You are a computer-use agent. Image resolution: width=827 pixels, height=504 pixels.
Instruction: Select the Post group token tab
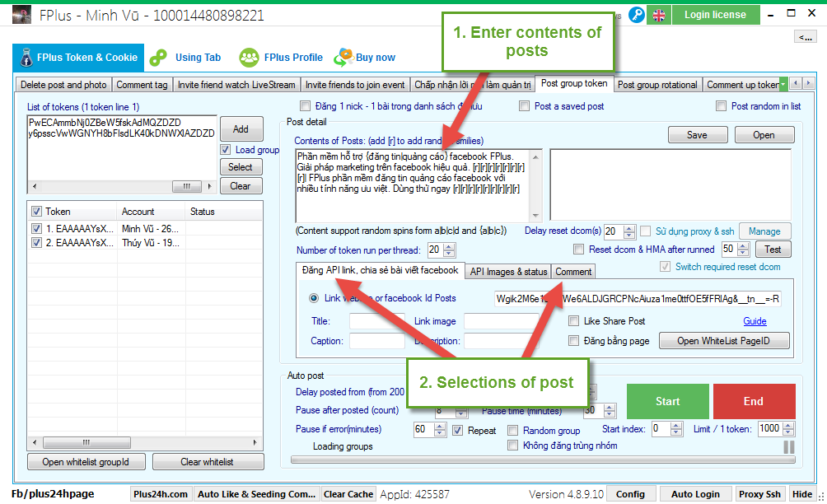coord(574,83)
